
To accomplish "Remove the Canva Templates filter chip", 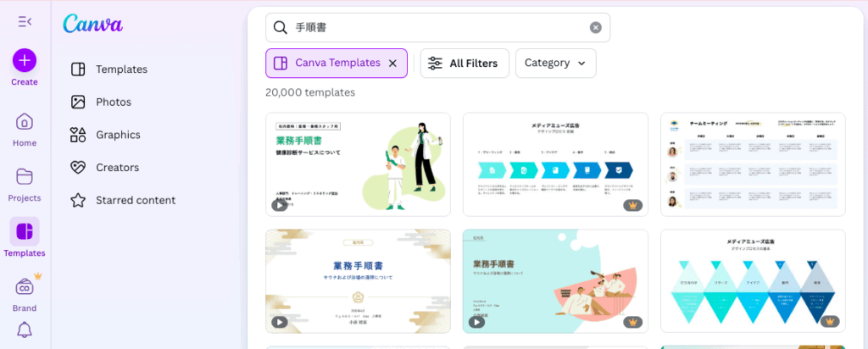I will (x=392, y=63).
